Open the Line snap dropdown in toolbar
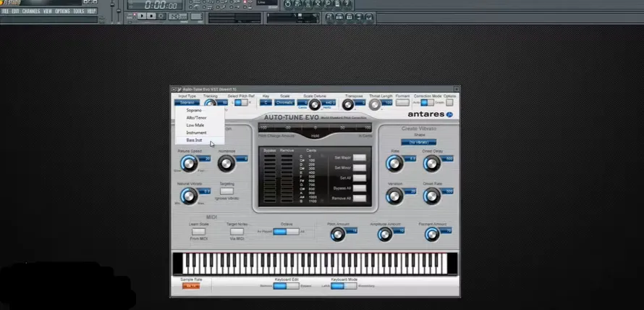Screen dimensions: 644x310 pyautogui.click(x=268, y=3)
